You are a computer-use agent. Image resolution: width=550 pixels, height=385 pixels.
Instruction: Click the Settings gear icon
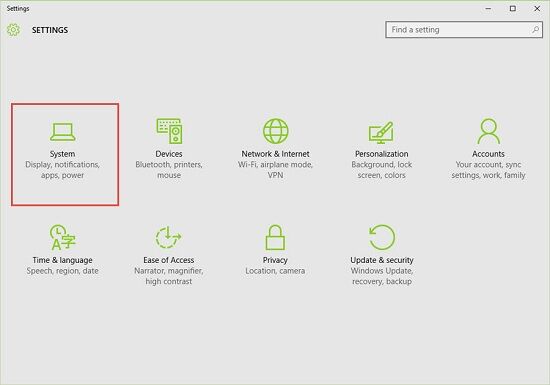13,30
